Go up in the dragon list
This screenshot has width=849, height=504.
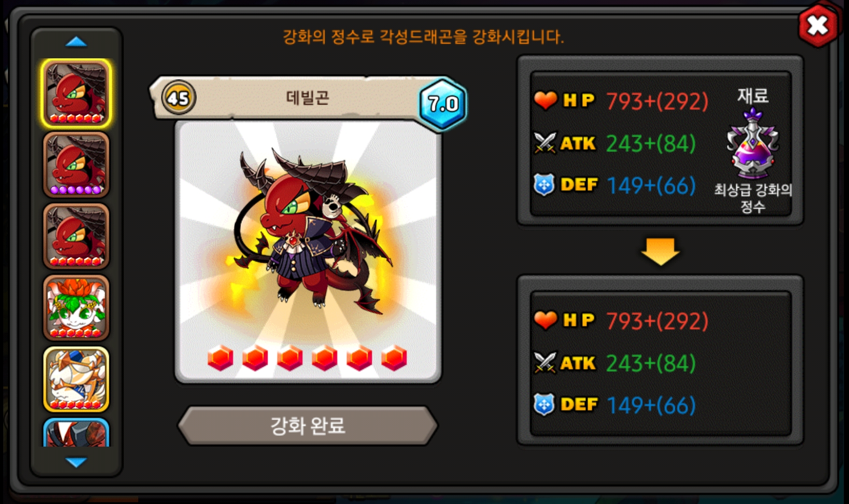tap(76, 42)
